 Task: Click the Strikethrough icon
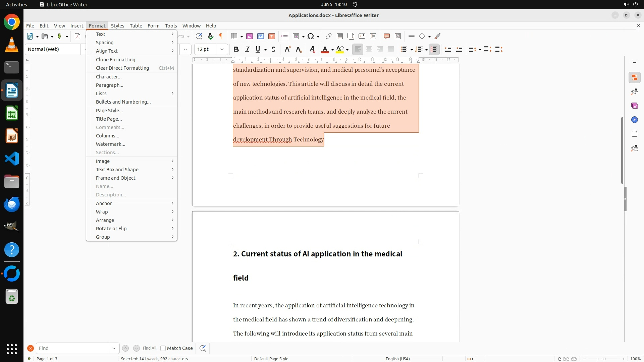(273, 49)
